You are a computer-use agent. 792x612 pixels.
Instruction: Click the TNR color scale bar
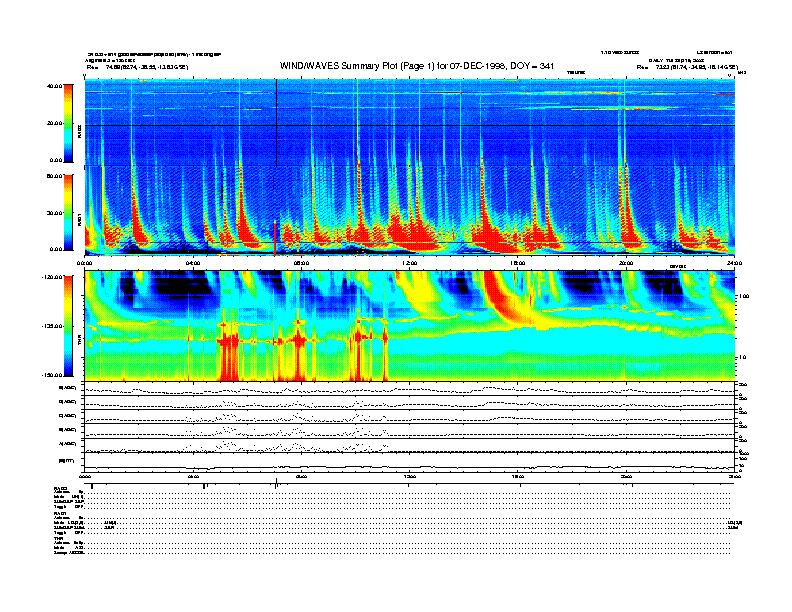[68, 326]
